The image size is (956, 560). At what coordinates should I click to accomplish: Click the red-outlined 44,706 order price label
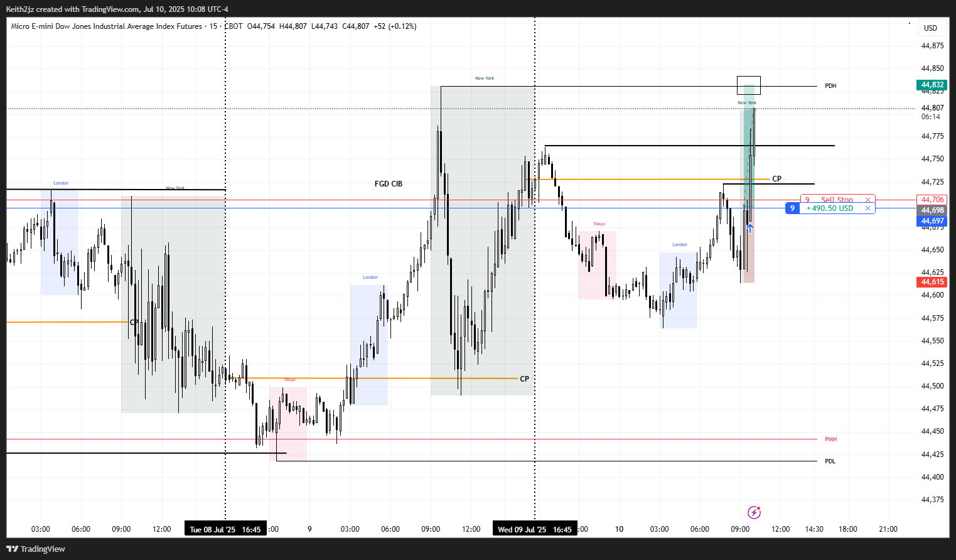coord(932,200)
